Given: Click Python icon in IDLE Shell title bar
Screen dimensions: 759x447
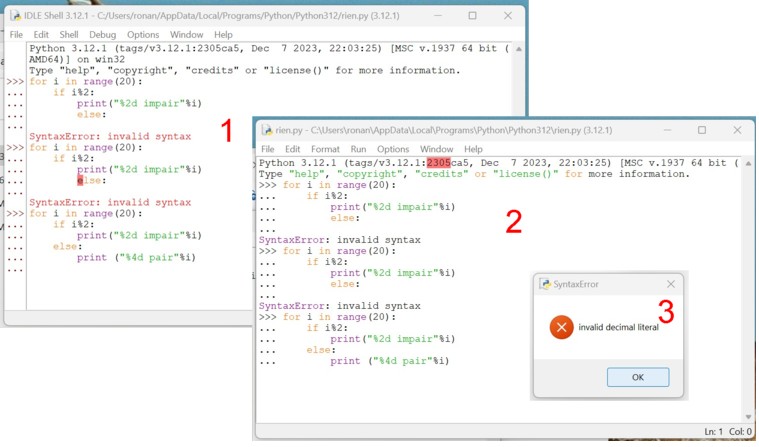Looking at the screenshot, I should coord(15,15).
